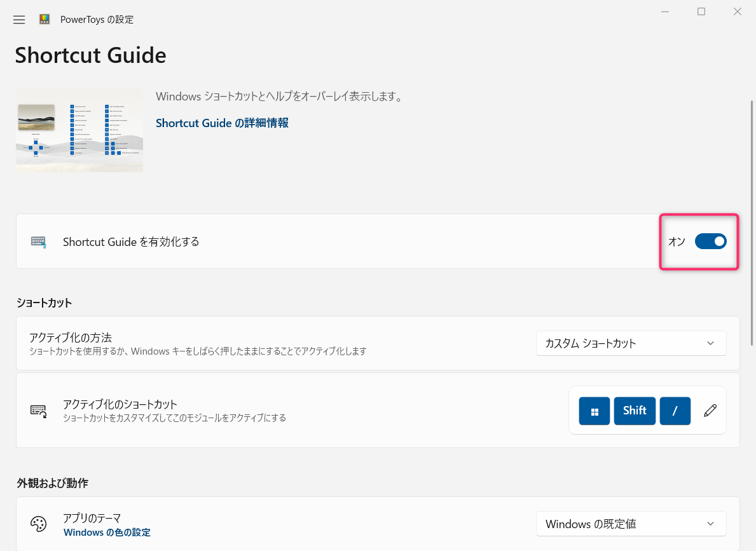The image size is (756, 551).
Task: Click the keyboard icon beside アクティブ化のショートカット
Action: coord(38,411)
